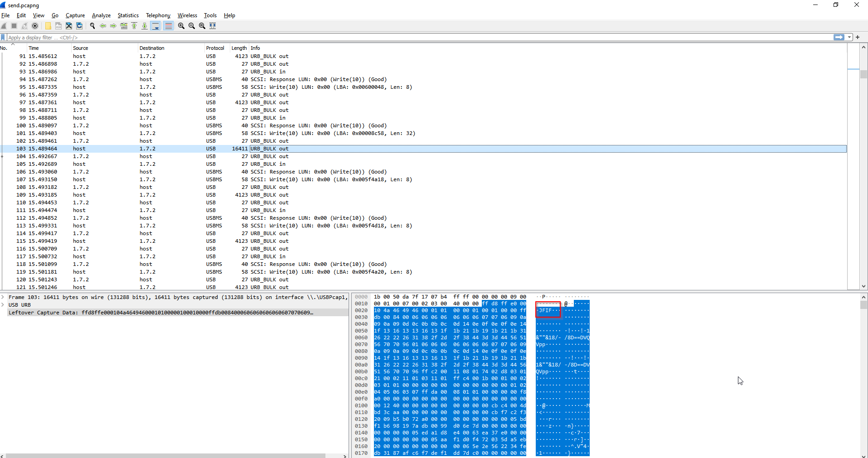Open the Statistics menu
Viewport: 868px width, 458px height.
pos(128,15)
